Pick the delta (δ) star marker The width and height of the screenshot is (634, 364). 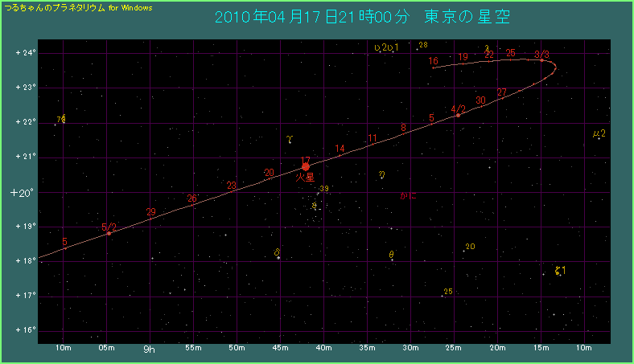[x=278, y=257]
